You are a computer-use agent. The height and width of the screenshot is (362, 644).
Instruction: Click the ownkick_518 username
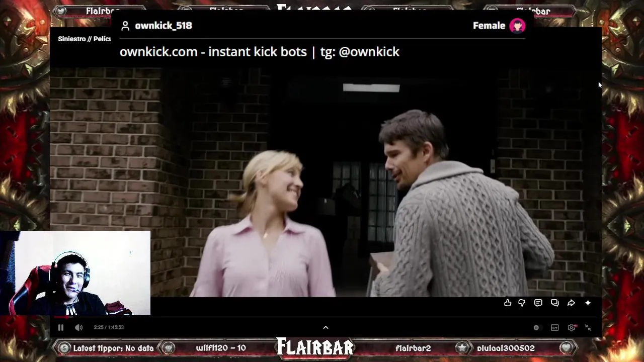pos(164,26)
